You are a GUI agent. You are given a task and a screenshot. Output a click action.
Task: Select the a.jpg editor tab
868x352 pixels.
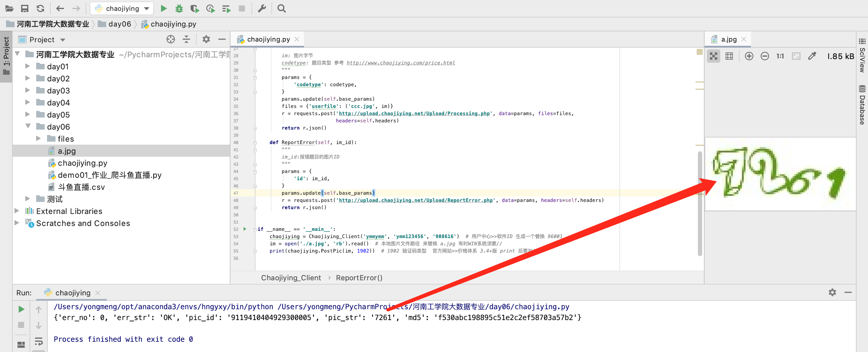[x=728, y=39]
